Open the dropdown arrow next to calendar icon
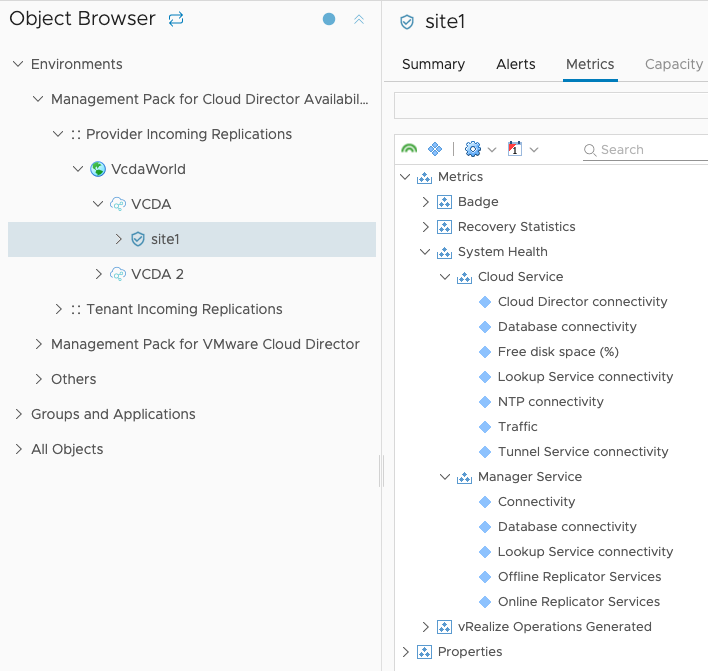This screenshot has width=708, height=671. click(534, 150)
